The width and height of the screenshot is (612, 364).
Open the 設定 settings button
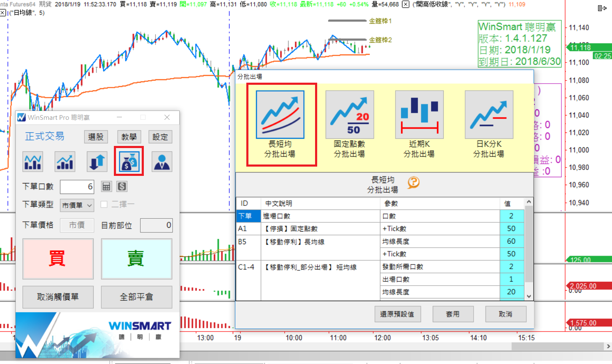click(x=160, y=137)
